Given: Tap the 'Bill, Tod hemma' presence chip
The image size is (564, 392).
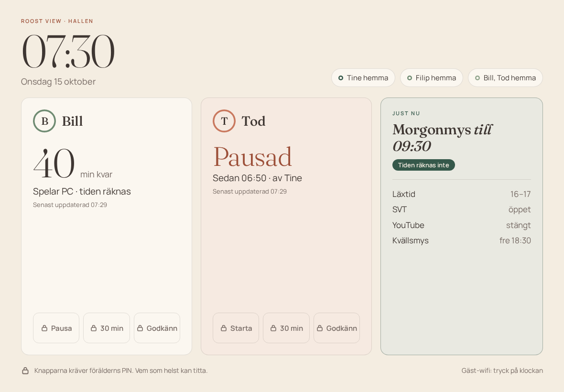Looking at the screenshot, I should [x=505, y=77].
